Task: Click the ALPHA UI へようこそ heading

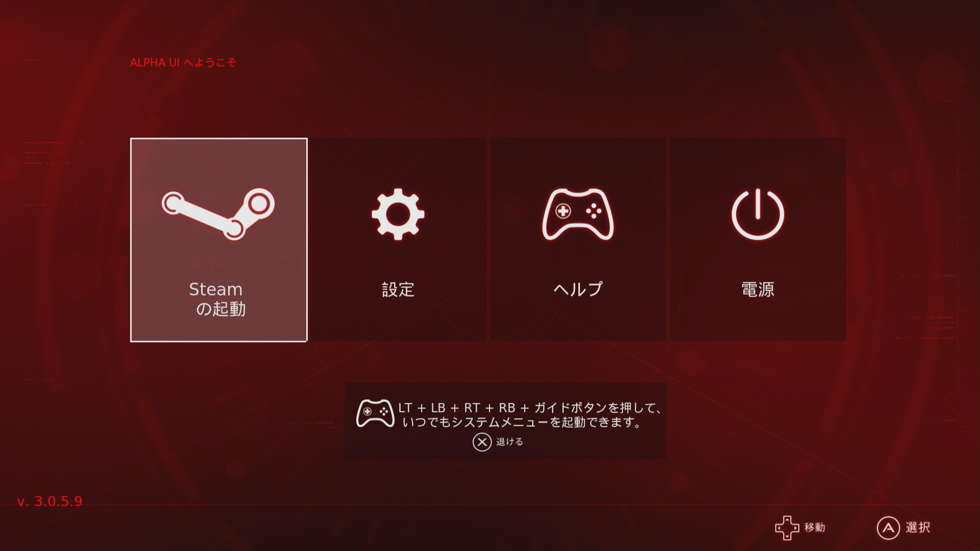Action: (183, 62)
